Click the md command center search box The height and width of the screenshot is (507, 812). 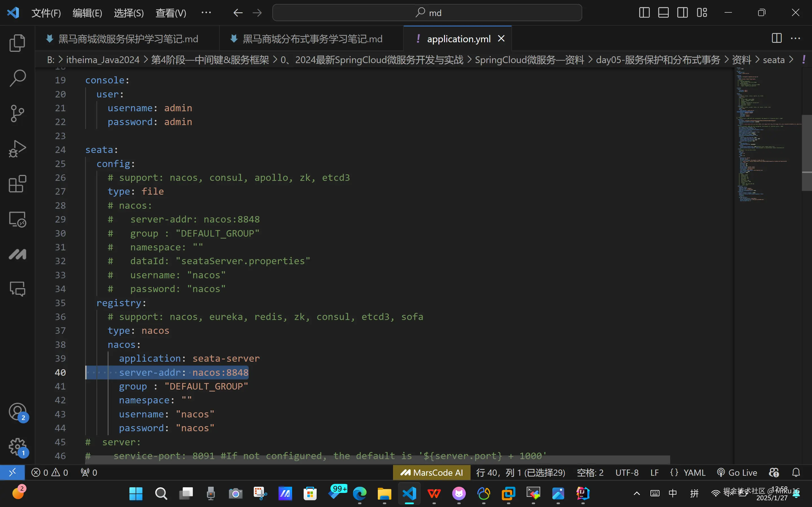(x=427, y=13)
